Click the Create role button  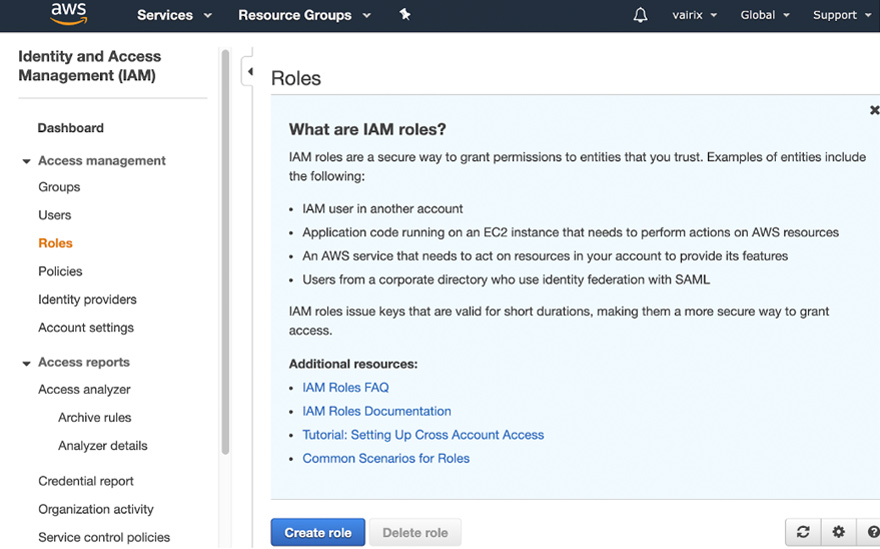(x=318, y=532)
